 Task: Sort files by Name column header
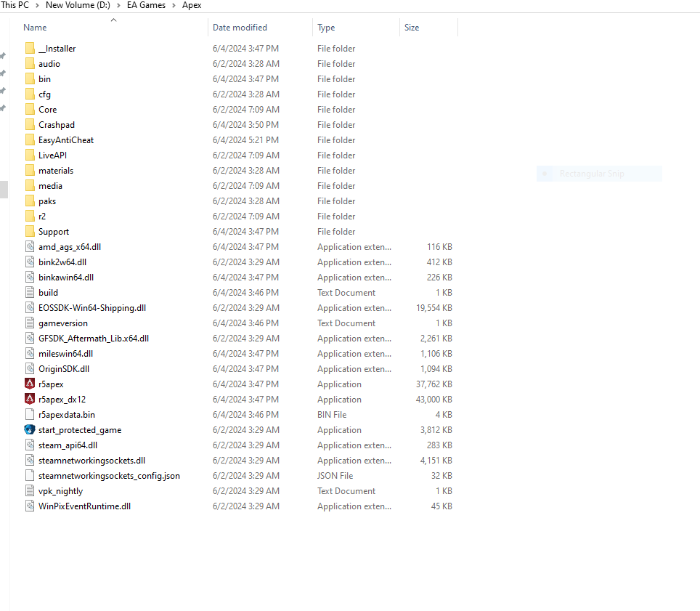pos(35,28)
